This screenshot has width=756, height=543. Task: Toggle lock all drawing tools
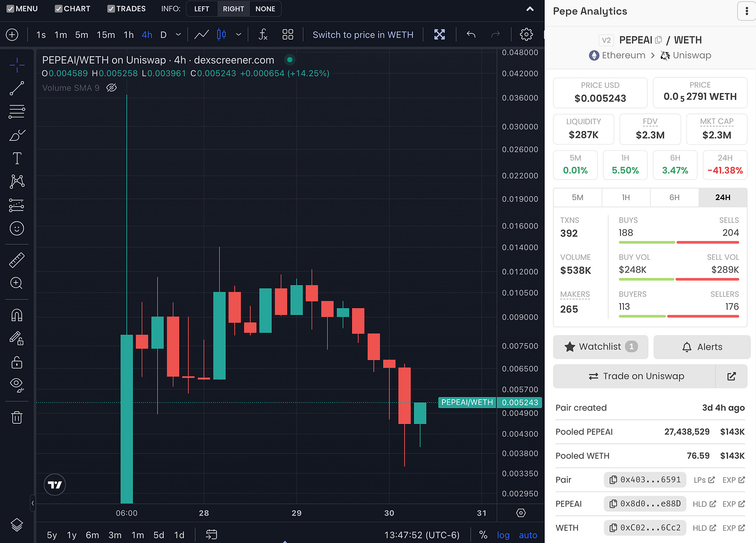[17, 362]
